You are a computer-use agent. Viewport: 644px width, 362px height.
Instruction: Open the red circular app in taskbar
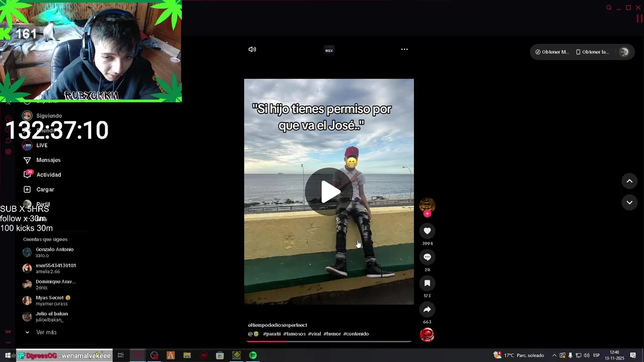click(x=203, y=355)
